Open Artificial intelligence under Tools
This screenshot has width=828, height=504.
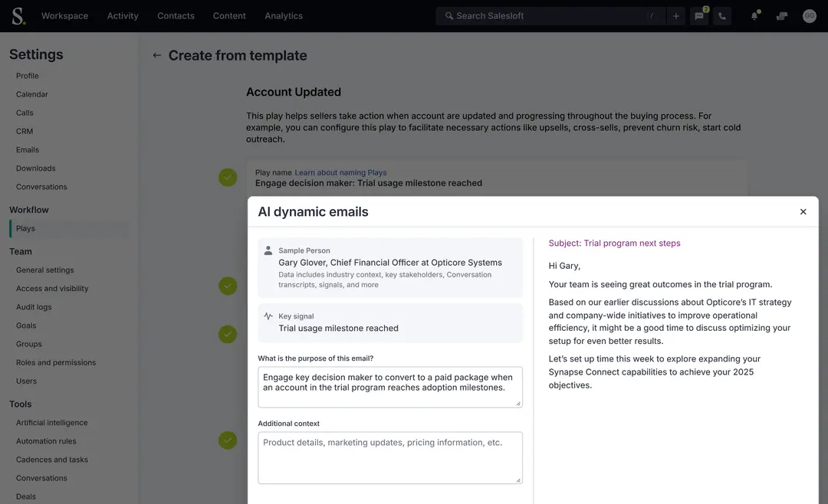tap(52, 422)
